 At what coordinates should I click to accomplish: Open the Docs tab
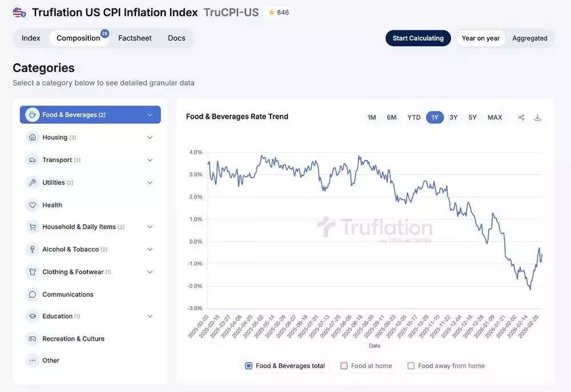[176, 38]
